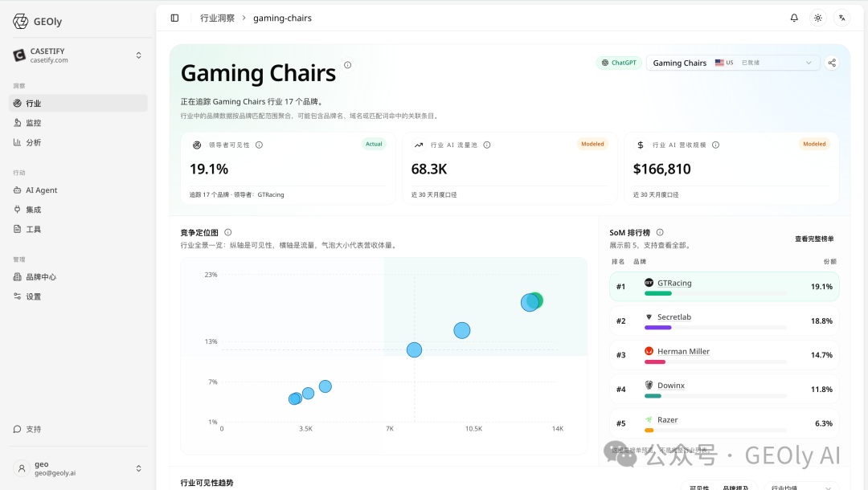Click the 查看完整榜单 link
868x490 pixels.
(814, 239)
